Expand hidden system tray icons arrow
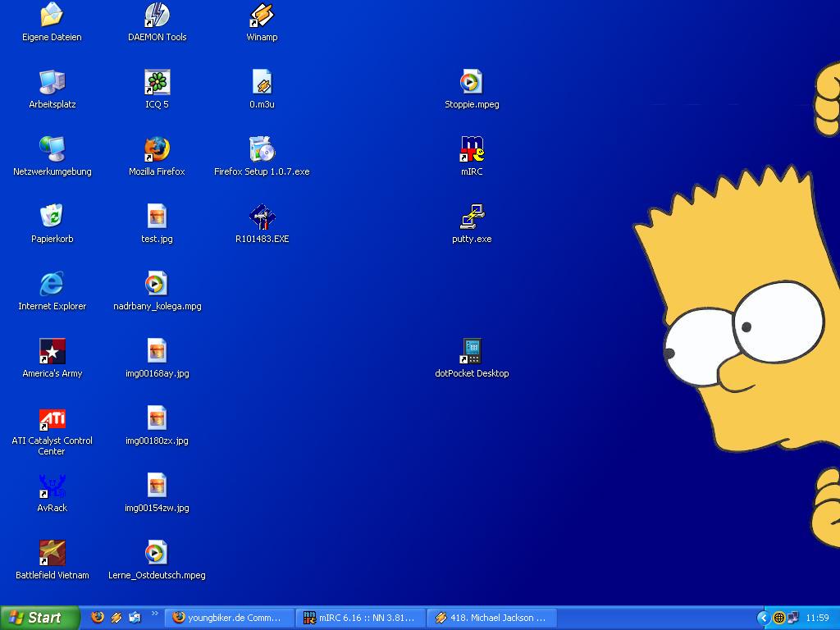Image resolution: width=840 pixels, height=630 pixels. pyautogui.click(x=764, y=618)
